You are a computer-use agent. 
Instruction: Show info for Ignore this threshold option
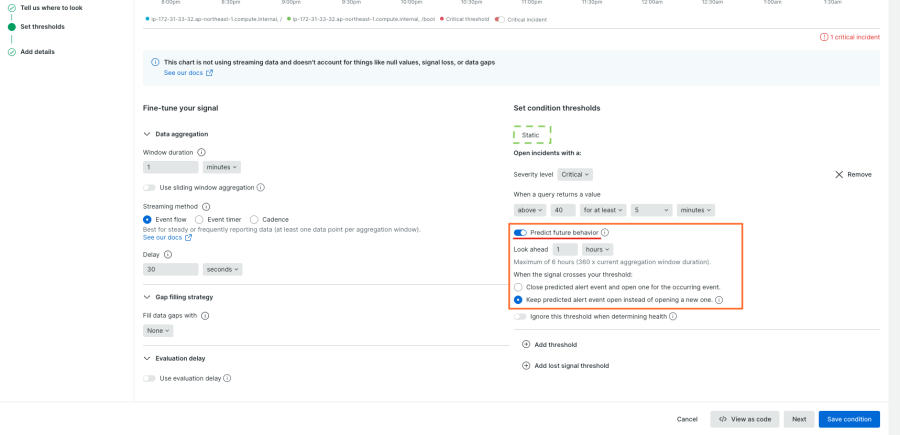(673, 316)
